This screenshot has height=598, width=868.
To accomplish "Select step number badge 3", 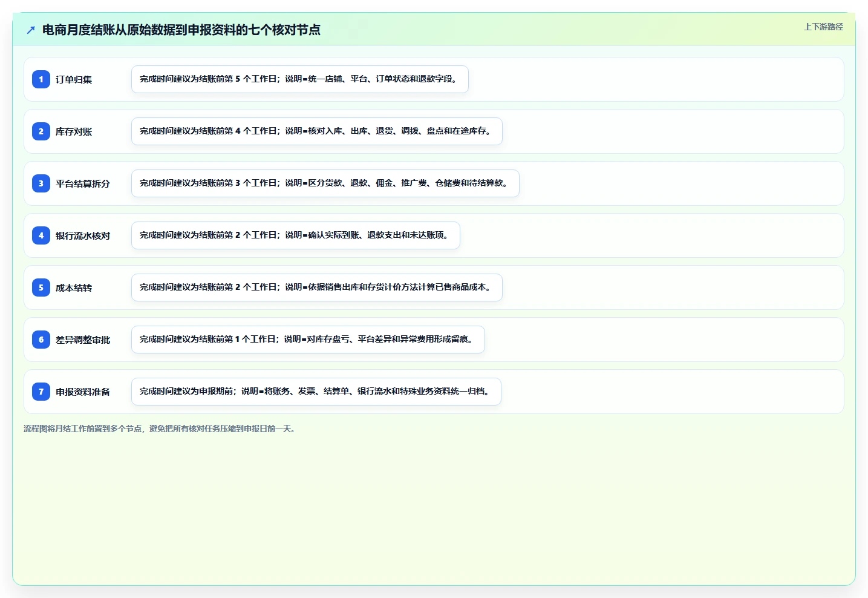I will click(x=41, y=183).
